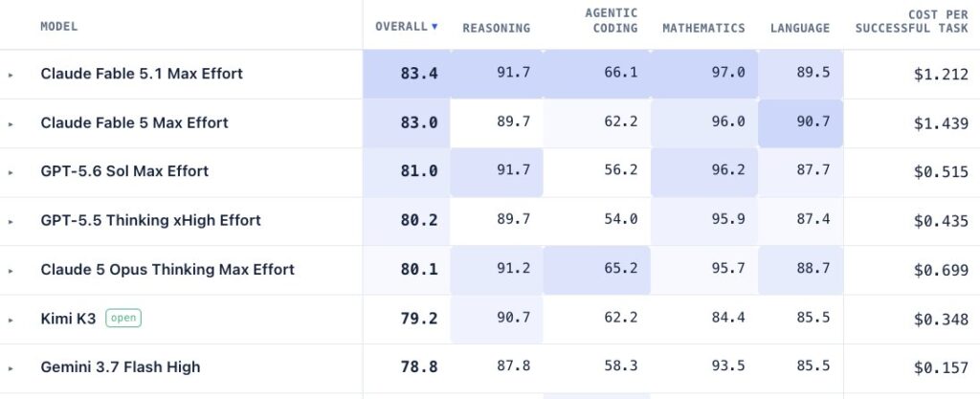The width and height of the screenshot is (980, 399).
Task: Sort by Cost Per Successful Task header
Action: (911, 21)
